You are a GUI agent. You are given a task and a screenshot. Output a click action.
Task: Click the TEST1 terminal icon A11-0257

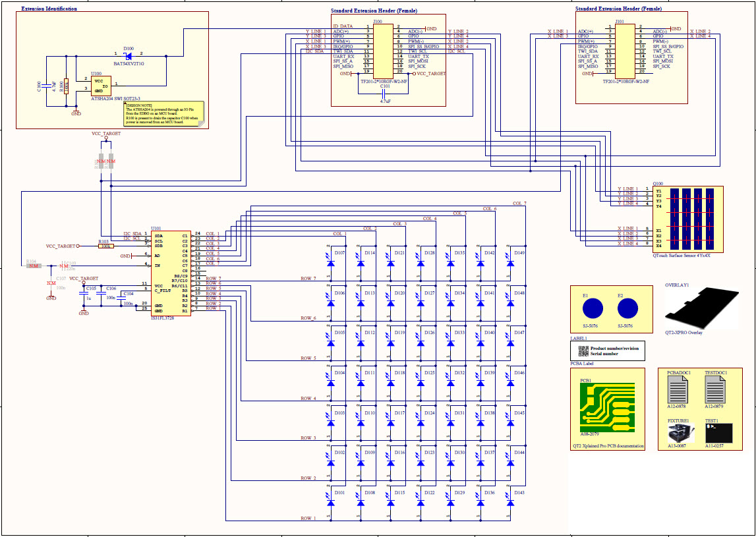pyautogui.click(x=718, y=432)
